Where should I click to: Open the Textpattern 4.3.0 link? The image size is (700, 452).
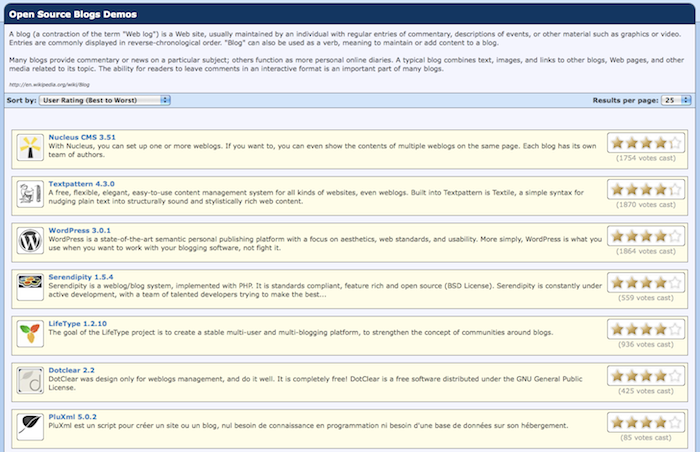click(82, 183)
